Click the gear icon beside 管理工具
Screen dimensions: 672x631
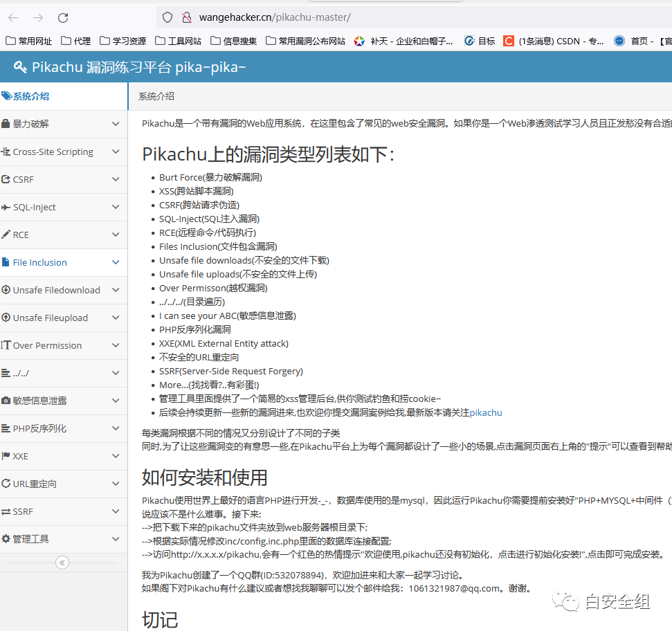(6, 539)
